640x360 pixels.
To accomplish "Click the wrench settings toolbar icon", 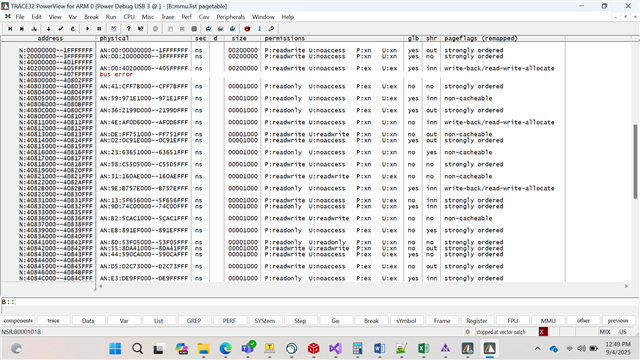I will click(271, 29).
